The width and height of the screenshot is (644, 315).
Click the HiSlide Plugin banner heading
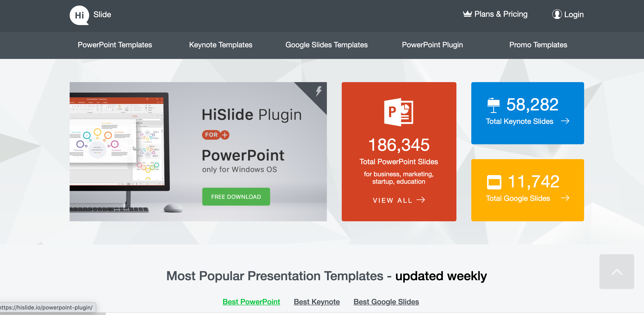pos(251,115)
